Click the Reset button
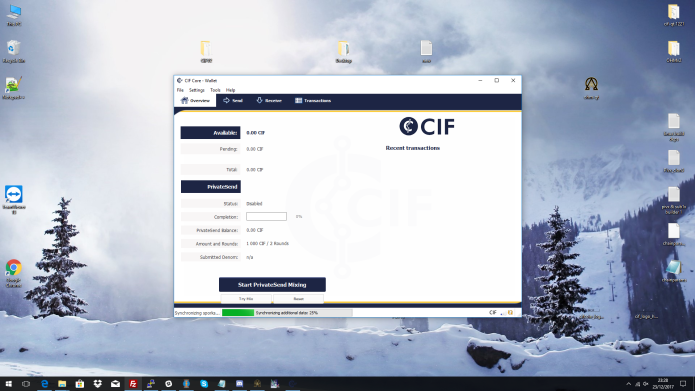 298,299
